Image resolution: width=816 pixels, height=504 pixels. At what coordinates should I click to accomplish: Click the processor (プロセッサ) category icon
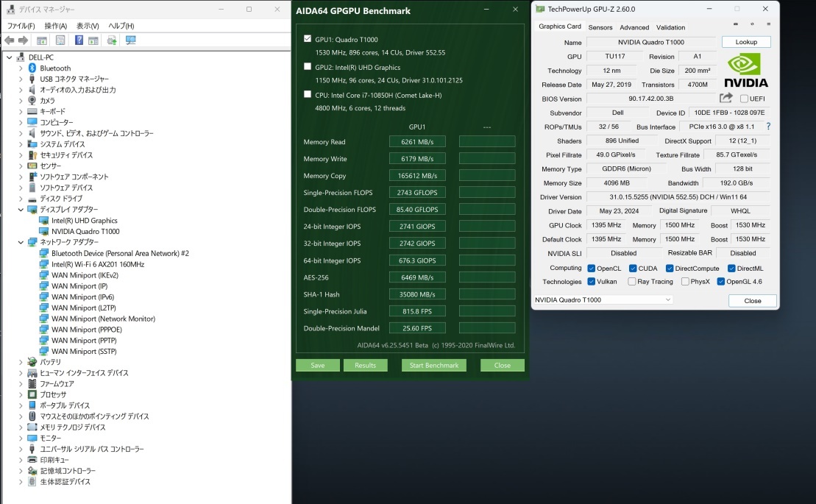32,394
